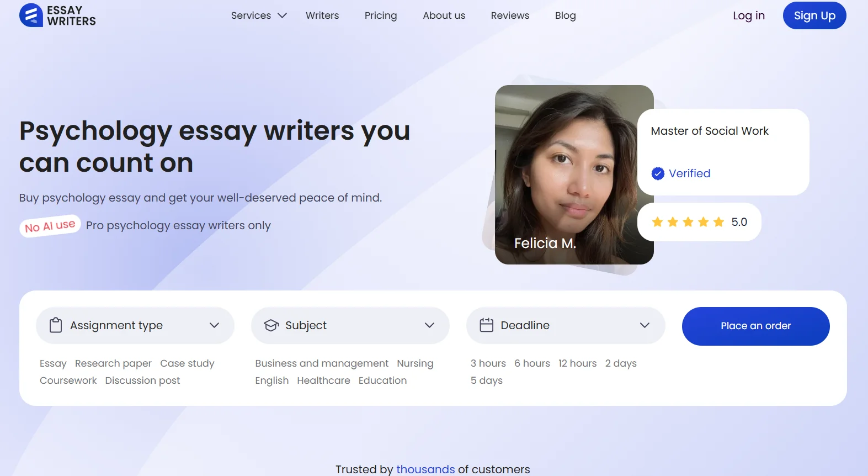Open the Services menu

tap(259, 15)
